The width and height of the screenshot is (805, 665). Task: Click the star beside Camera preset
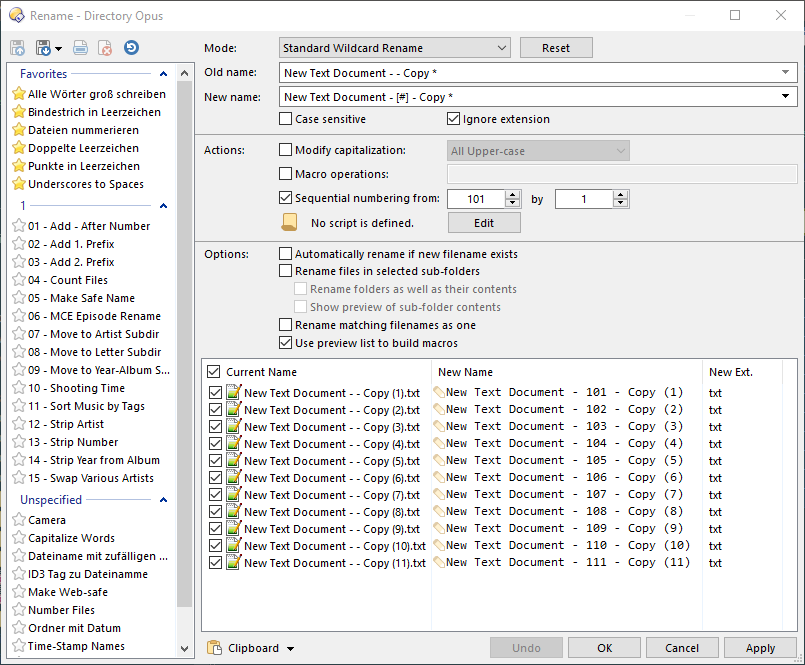coord(19,520)
